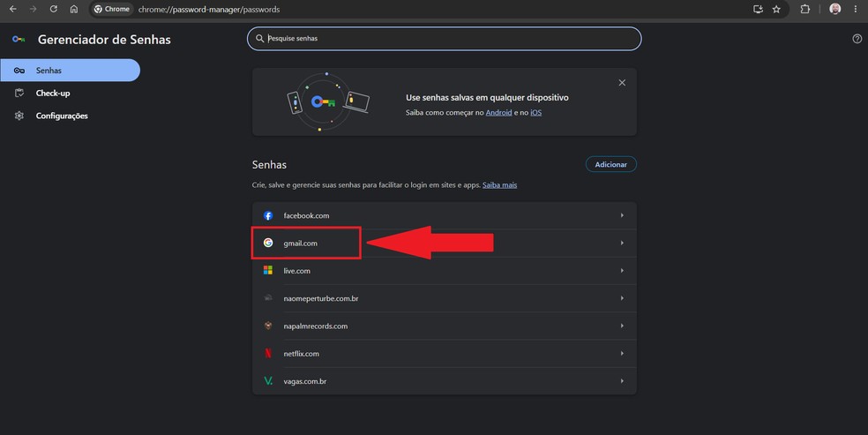The height and width of the screenshot is (435, 868).
Task: Click the Adicionar button
Action: 611,164
